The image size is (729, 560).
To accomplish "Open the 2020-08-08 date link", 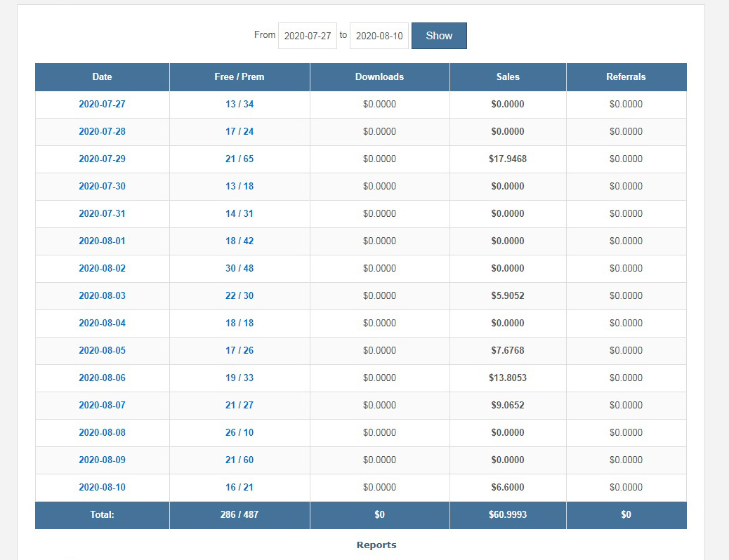I will (103, 432).
